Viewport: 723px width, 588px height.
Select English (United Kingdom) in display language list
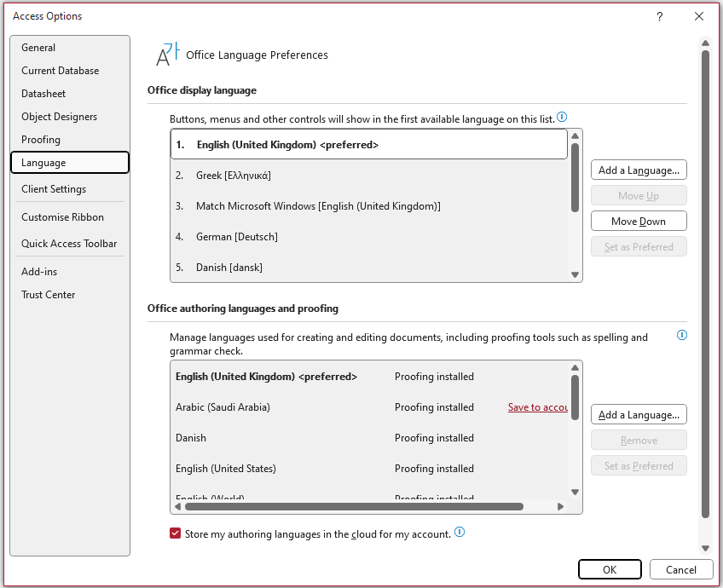tap(369, 145)
